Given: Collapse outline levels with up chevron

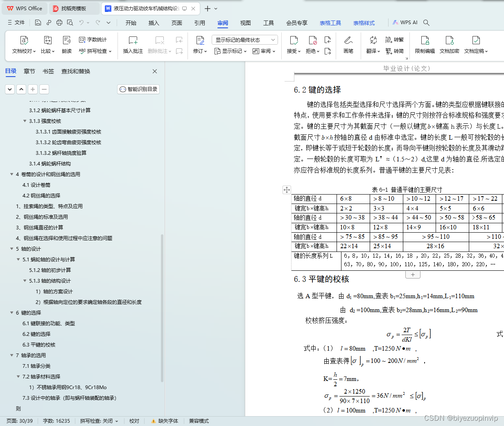Looking at the screenshot, I should 21,89.
